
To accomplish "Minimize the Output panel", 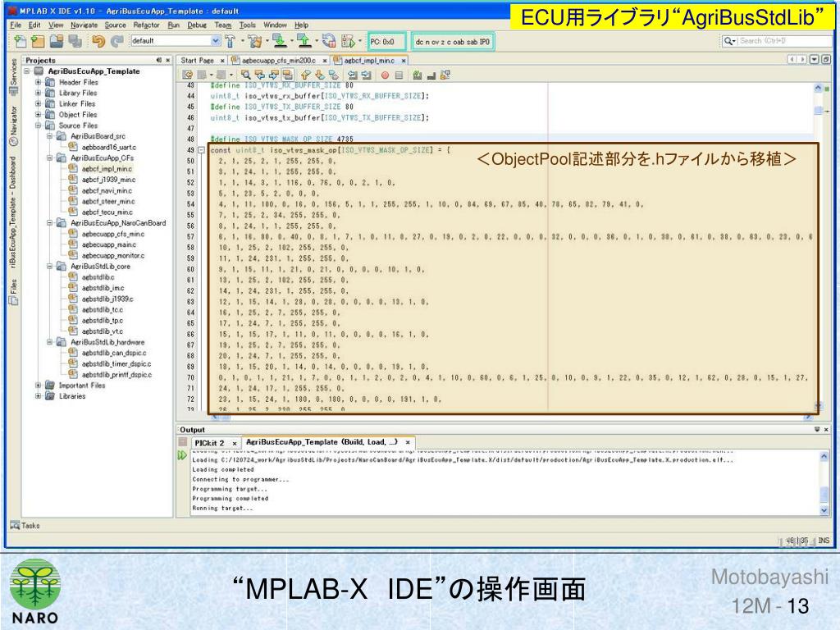I will (817, 430).
